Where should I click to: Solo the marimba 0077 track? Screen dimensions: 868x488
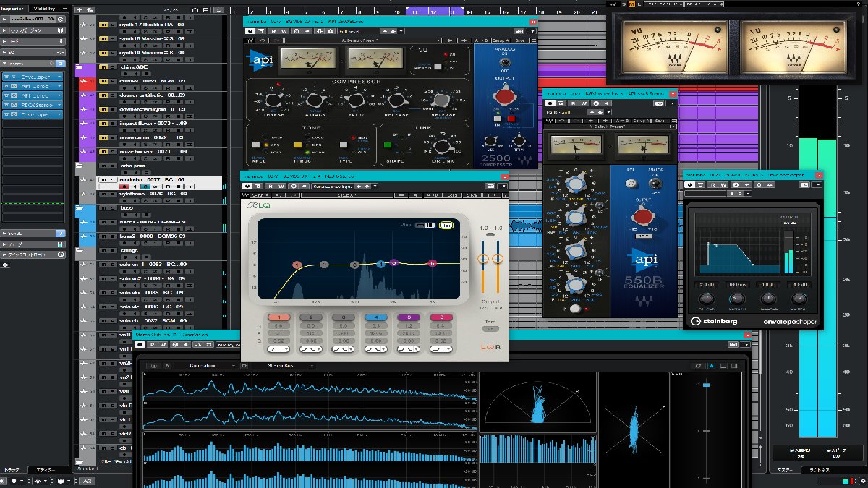coord(112,179)
